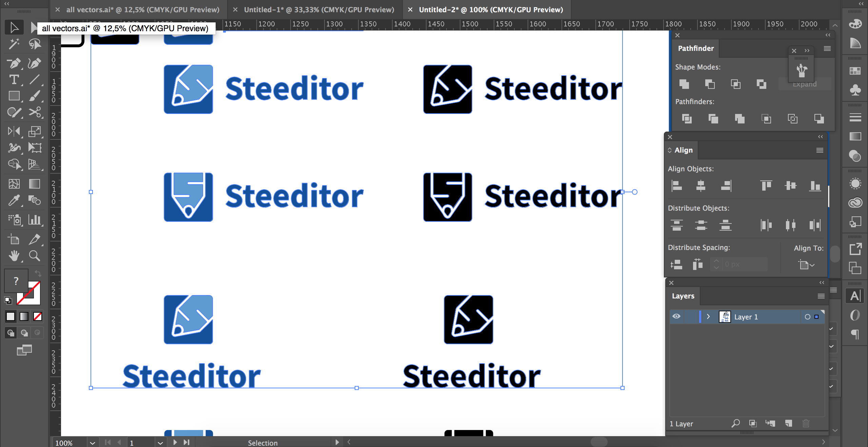Click Unite shape mode in Pathfinder

[684, 84]
